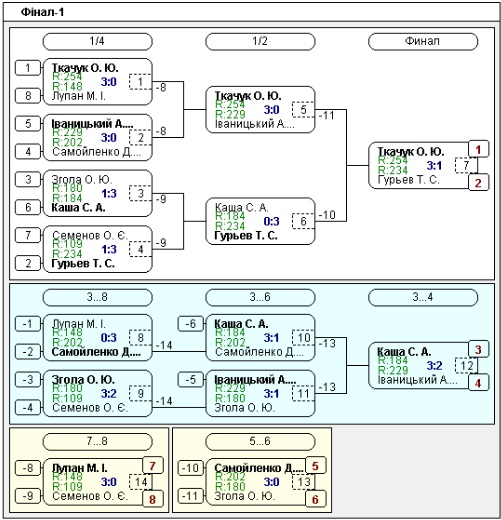Click loser slot -10 box in 5...6
Viewport: 501px width, 520px height.
click(x=191, y=468)
